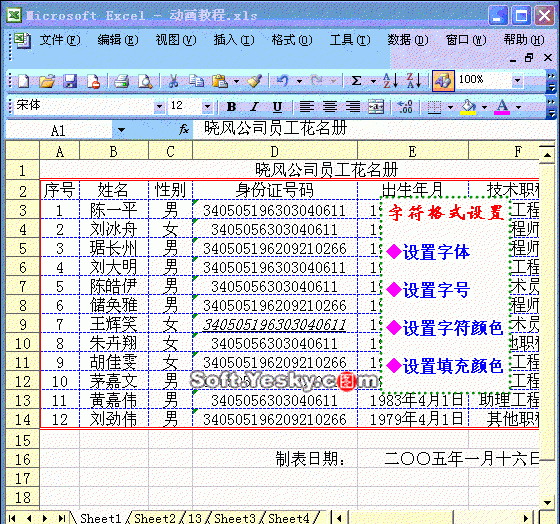The width and height of the screenshot is (560, 524).
Task: Toggle Italic formatting
Action: pyautogui.click(x=254, y=106)
